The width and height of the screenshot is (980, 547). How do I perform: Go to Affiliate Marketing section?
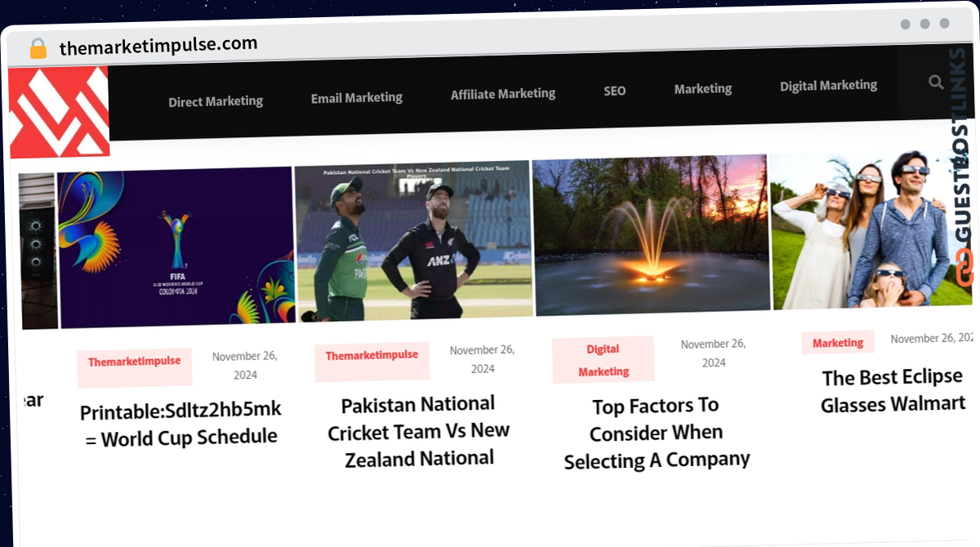(503, 94)
